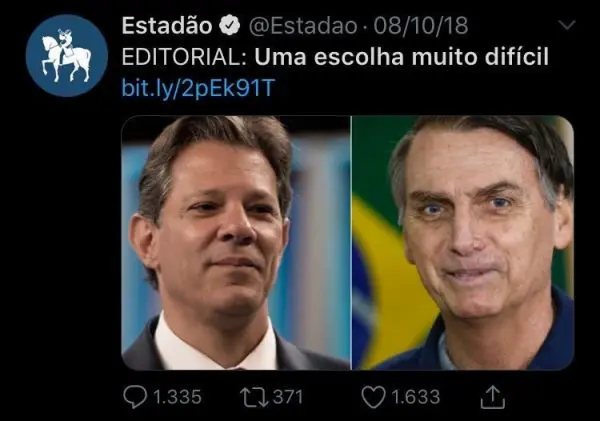Select the 'Uma escolha muito difícil' headline text
600x421 pixels.
(x=401, y=57)
